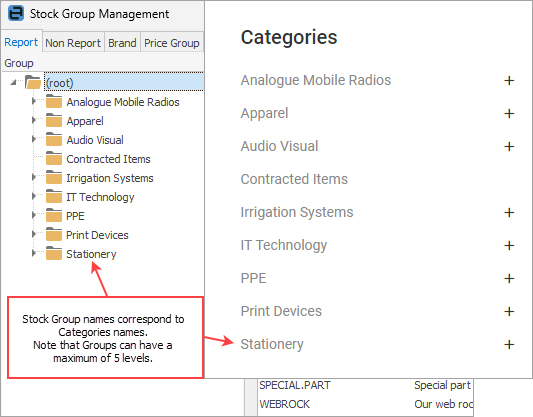Image resolution: width=533 pixels, height=417 pixels.
Task: Click the IT Technology folder icon
Action: click(54, 196)
